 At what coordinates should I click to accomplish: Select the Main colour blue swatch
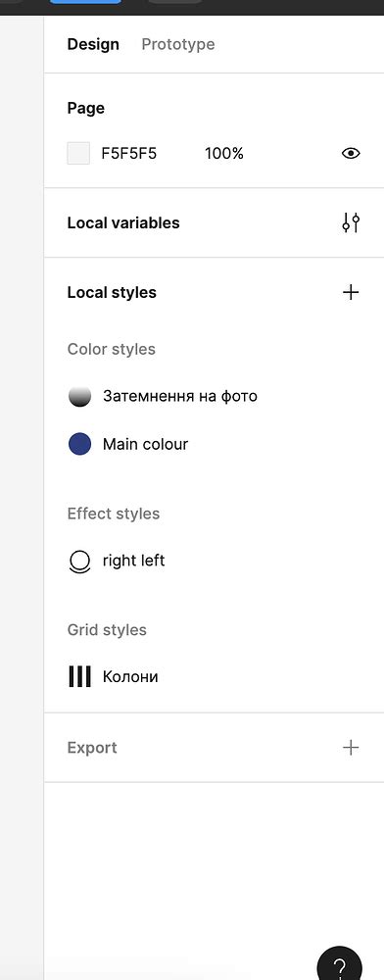point(79,444)
